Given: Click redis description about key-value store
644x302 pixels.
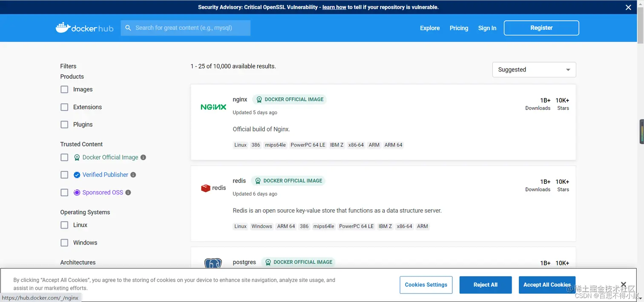Looking at the screenshot, I should (x=337, y=211).
